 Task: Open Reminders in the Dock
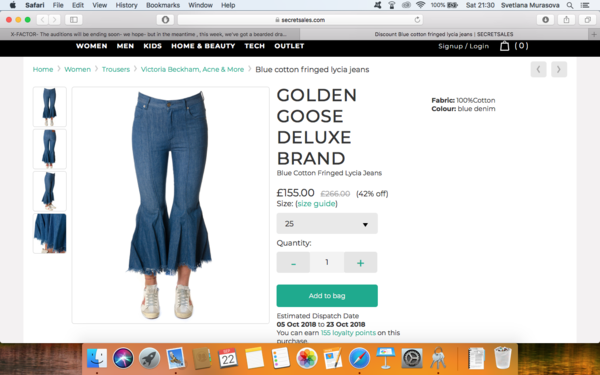click(x=280, y=358)
